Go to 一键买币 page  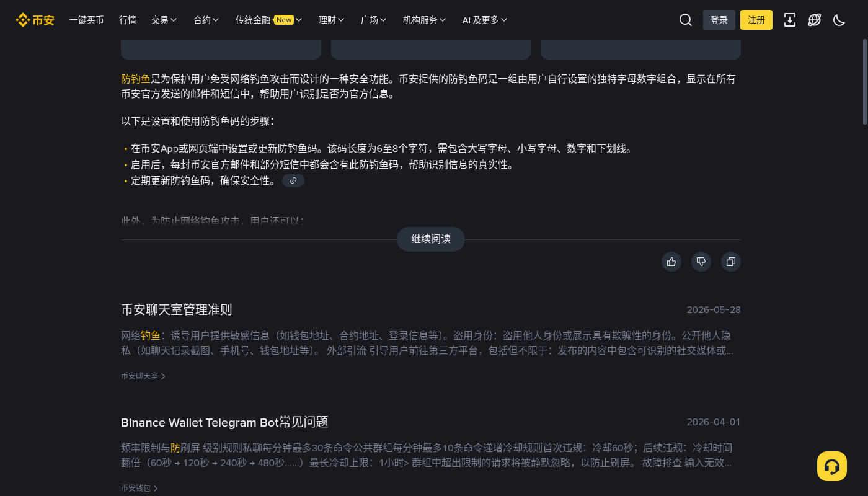point(87,20)
